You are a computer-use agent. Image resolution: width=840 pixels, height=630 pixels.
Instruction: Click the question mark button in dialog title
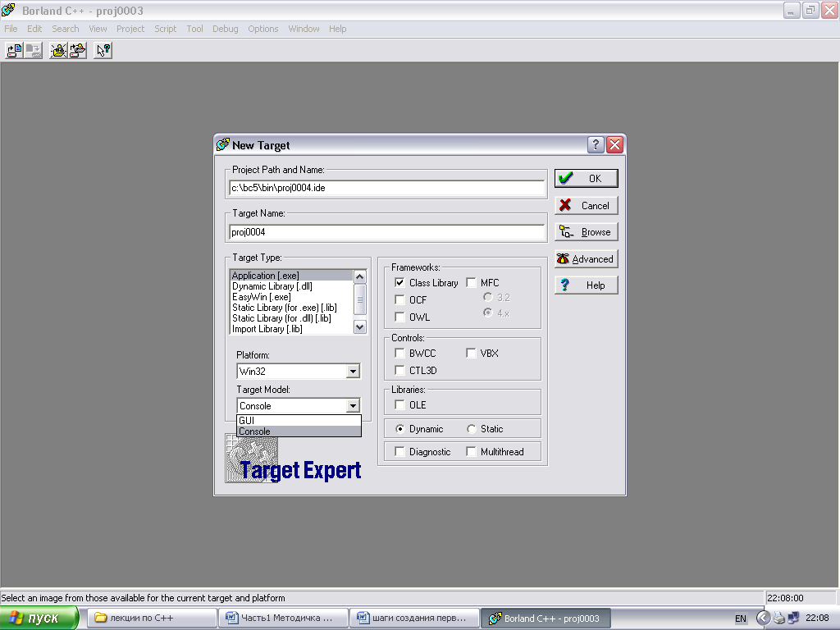point(596,144)
